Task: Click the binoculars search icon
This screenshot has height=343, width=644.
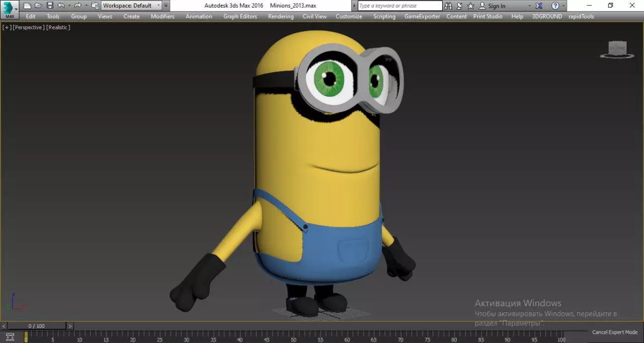Action: (x=448, y=6)
